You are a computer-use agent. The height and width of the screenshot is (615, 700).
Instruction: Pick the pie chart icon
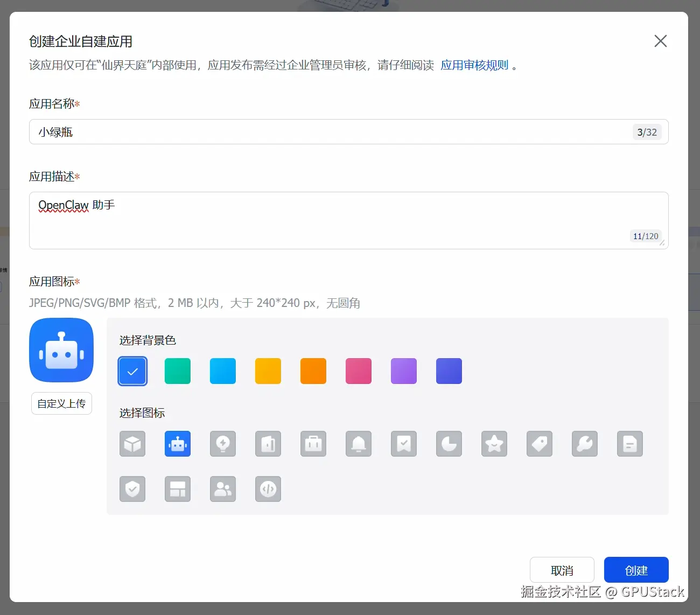(x=449, y=444)
